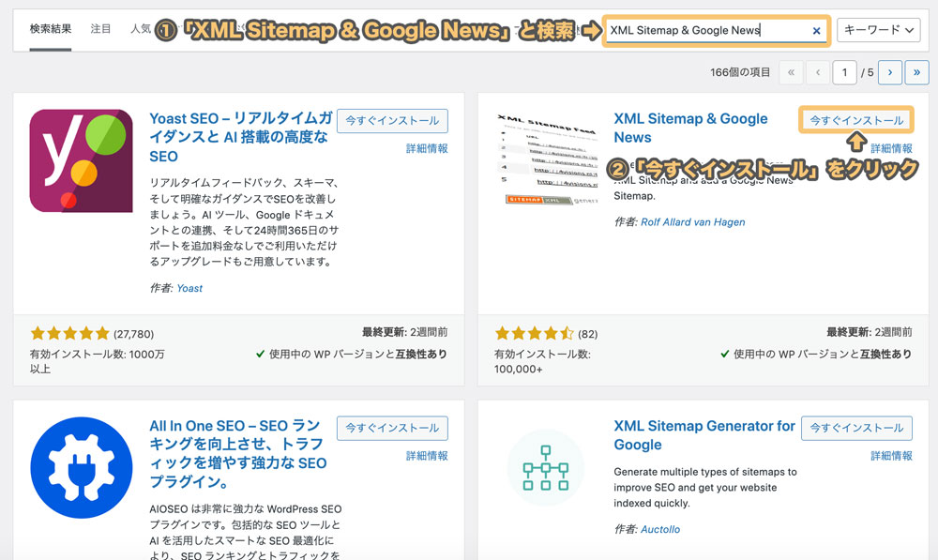Click the XML Sitemap & Google News thumbnail

pos(545,160)
